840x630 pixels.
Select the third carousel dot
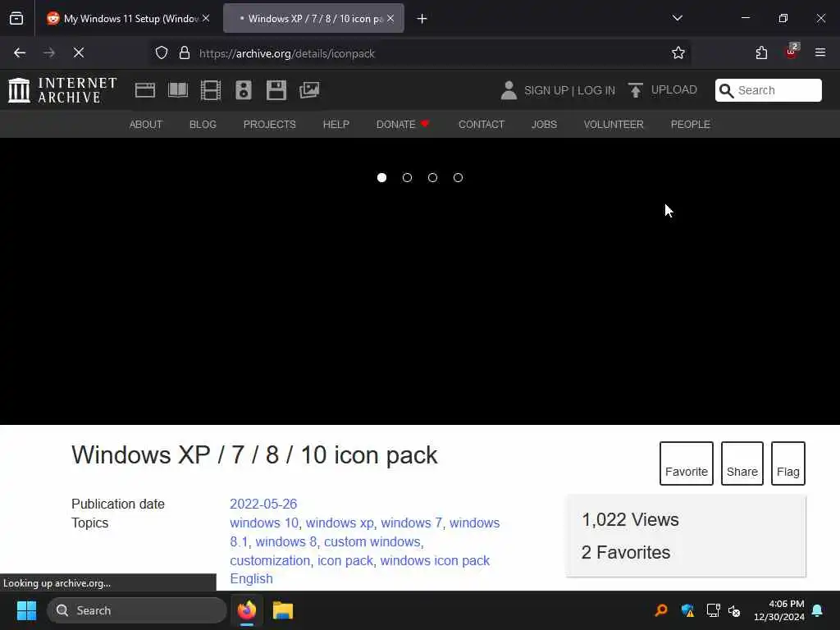coord(432,178)
